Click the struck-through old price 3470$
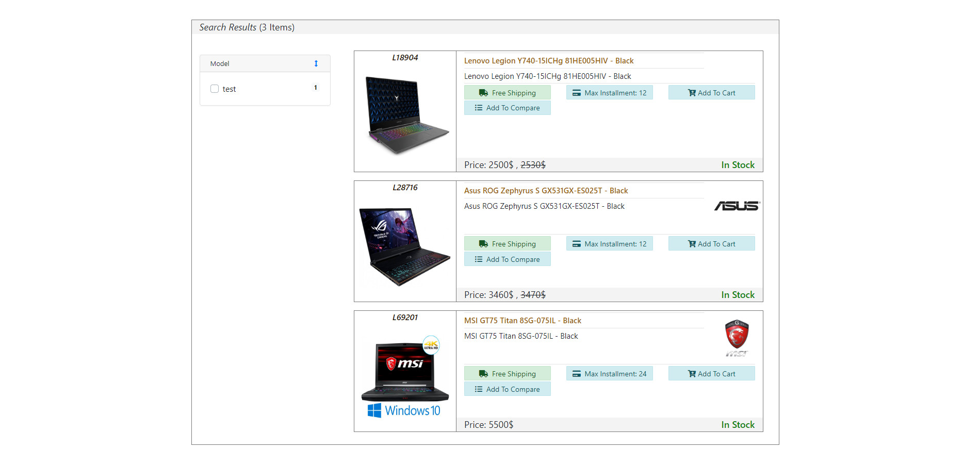The height and width of the screenshot is (465, 980). (x=533, y=295)
